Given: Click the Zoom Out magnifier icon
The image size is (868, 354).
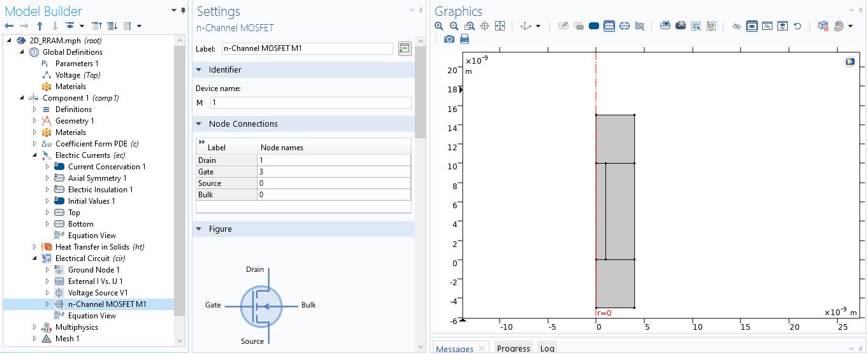Looking at the screenshot, I should coord(454,26).
